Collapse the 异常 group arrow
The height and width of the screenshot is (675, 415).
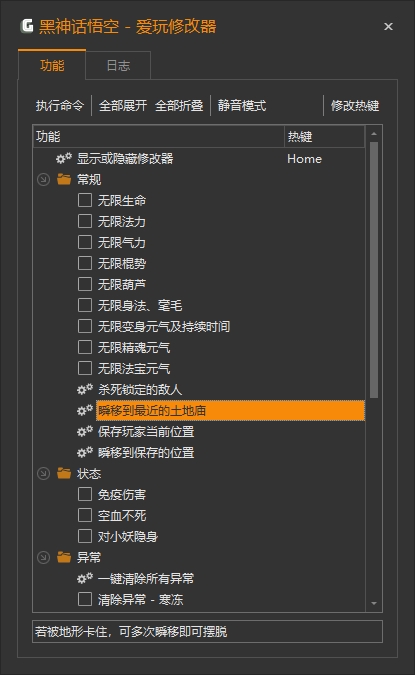[43, 557]
